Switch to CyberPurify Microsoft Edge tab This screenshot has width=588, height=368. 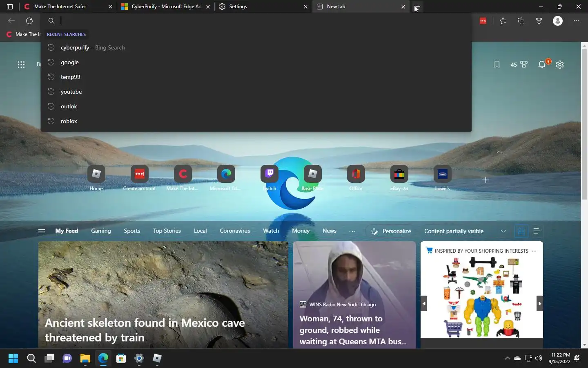pos(165,7)
